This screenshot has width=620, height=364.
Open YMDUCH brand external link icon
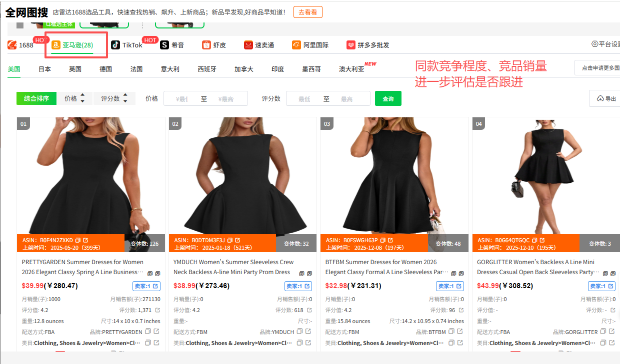tap(308, 332)
